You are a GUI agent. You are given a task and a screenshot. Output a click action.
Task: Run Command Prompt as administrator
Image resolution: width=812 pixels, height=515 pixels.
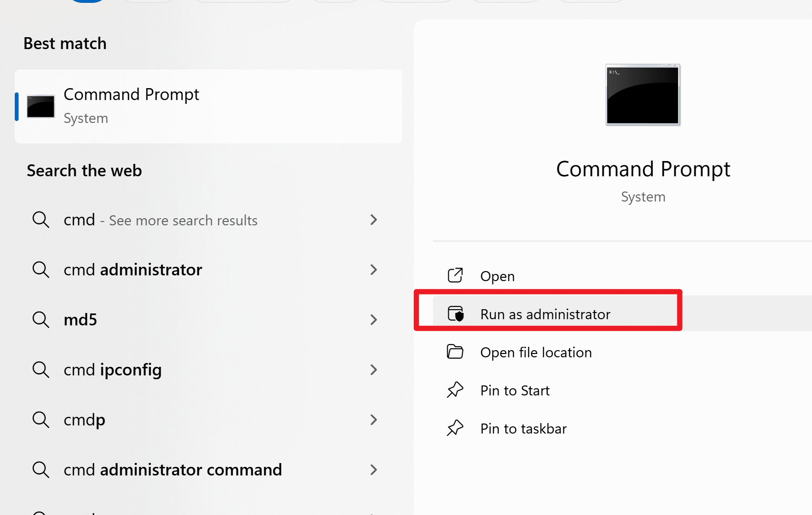click(x=545, y=314)
